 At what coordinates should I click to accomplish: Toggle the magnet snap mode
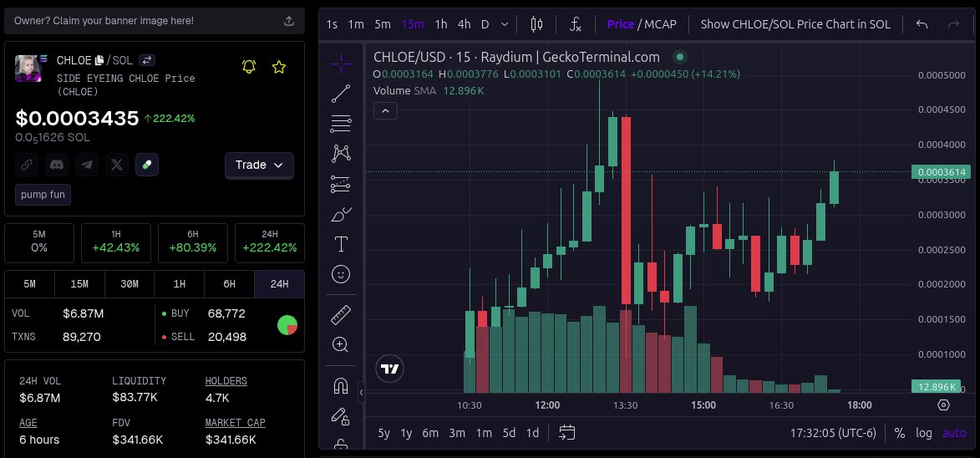click(x=341, y=386)
